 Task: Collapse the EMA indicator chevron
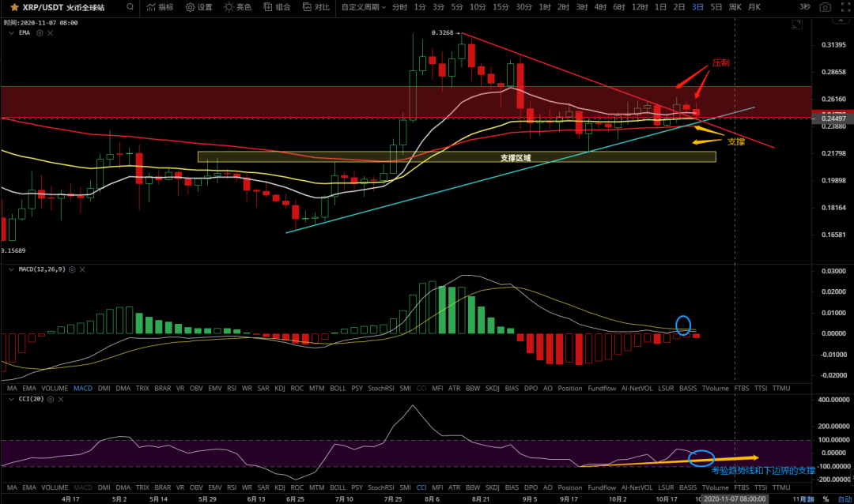point(11,32)
